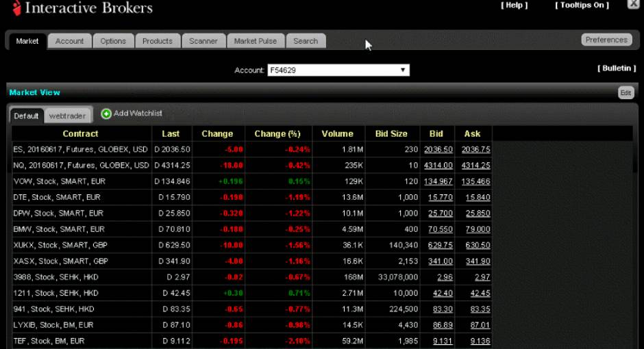Open the Search tab
The image size is (644, 349).
(306, 41)
